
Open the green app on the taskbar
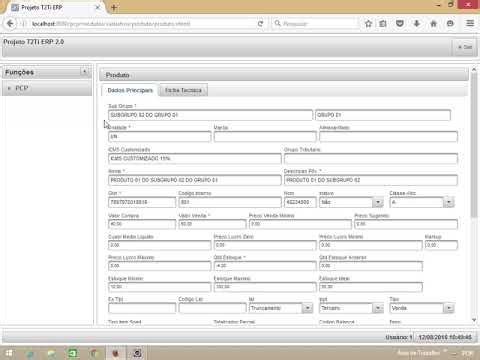[72, 353]
